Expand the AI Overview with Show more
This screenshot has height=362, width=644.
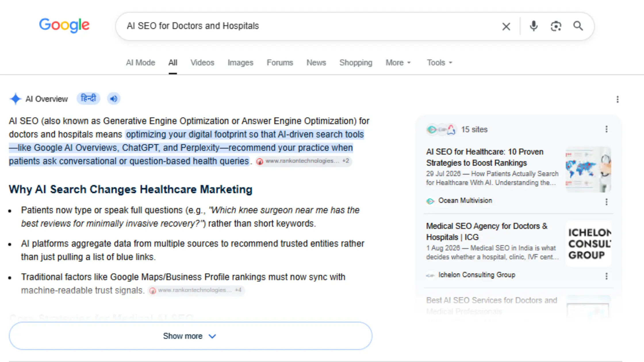tap(191, 336)
